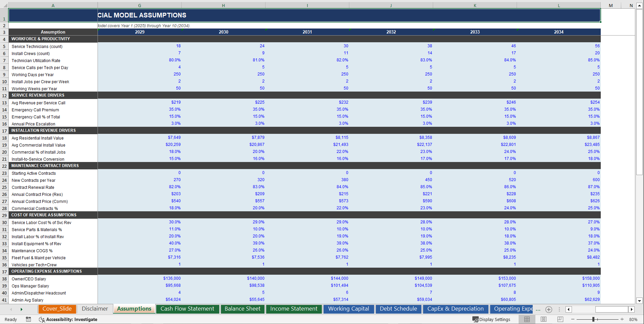Switch to the Cash Flow Statement tab

[187, 309]
